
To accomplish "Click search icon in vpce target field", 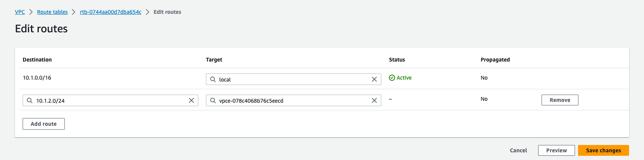I will [213, 100].
